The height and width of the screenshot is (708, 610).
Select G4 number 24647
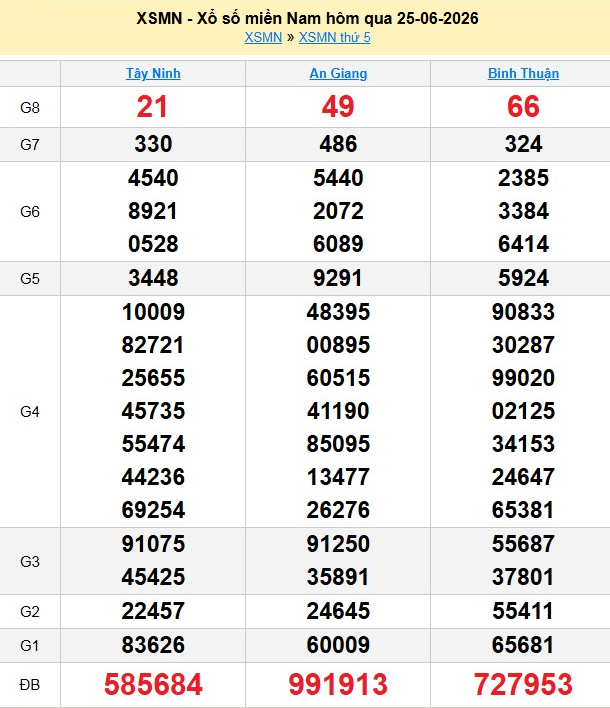coord(523,477)
